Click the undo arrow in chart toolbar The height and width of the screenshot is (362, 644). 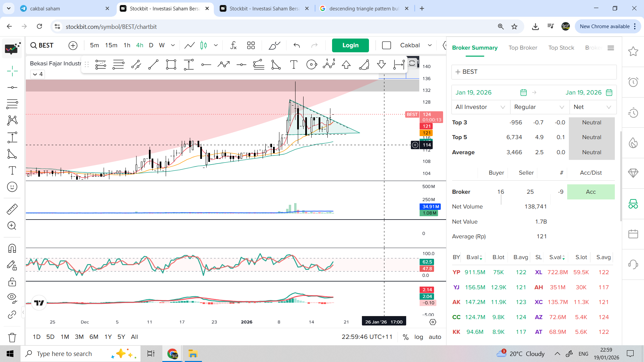pos(297,45)
